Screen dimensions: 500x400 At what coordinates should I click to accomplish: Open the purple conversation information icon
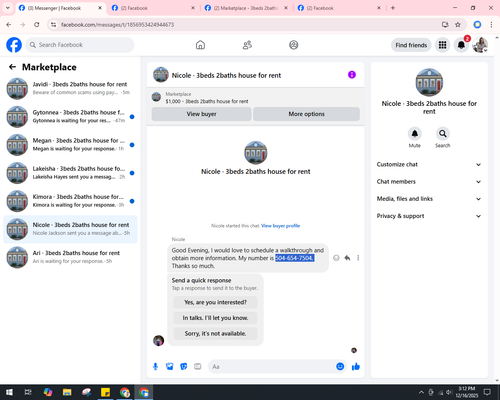coord(352,75)
